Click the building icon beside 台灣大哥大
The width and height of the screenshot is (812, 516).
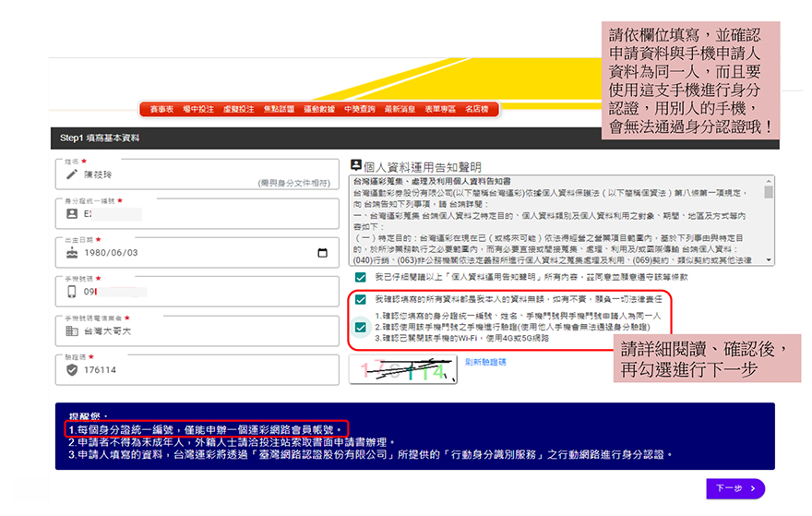72,330
